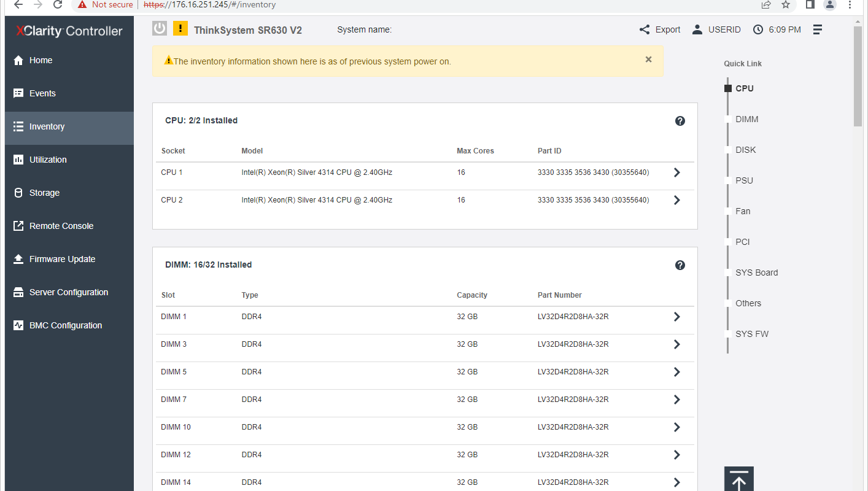Open Events in the sidebar
The image size is (868, 491).
tap(69, 93)
